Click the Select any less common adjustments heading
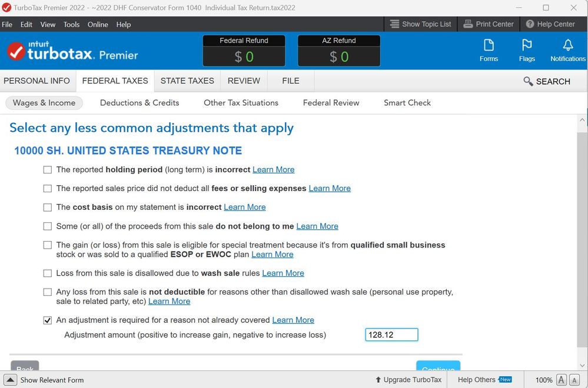The image size is (588, 388). pyautogui.click(x=151, y=128)
